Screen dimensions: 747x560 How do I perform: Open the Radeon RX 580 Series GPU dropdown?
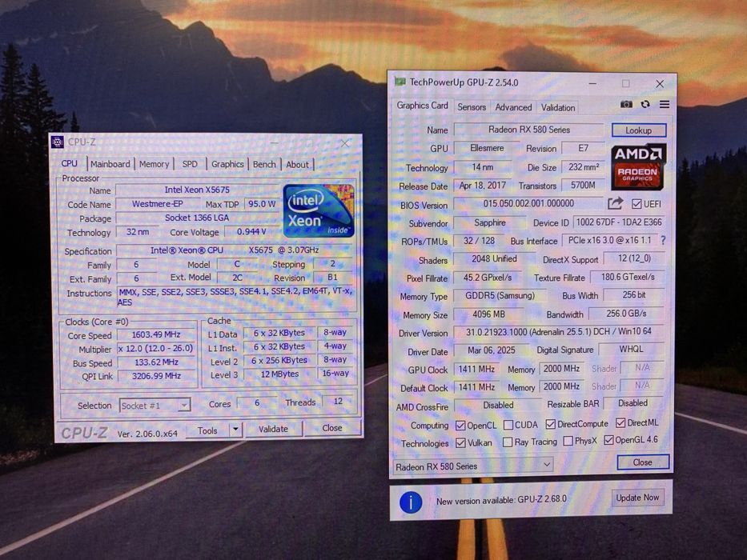click(x=473, y=466)
